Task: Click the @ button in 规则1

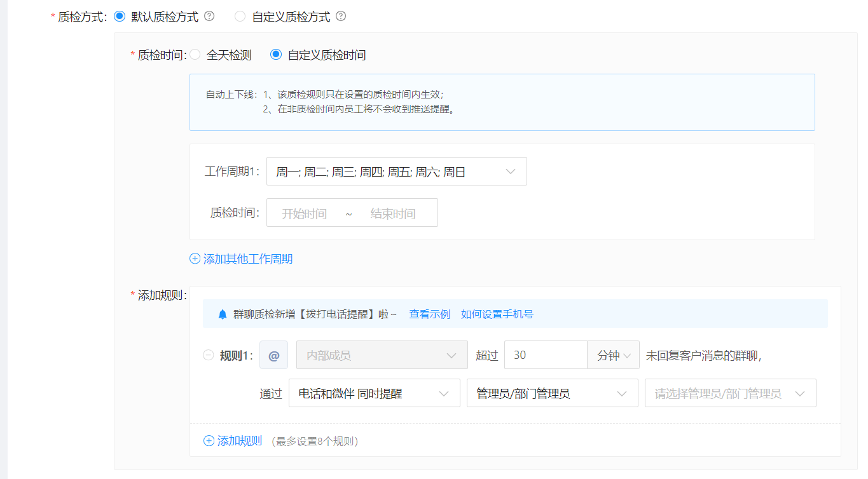Action: click(273, 355)
